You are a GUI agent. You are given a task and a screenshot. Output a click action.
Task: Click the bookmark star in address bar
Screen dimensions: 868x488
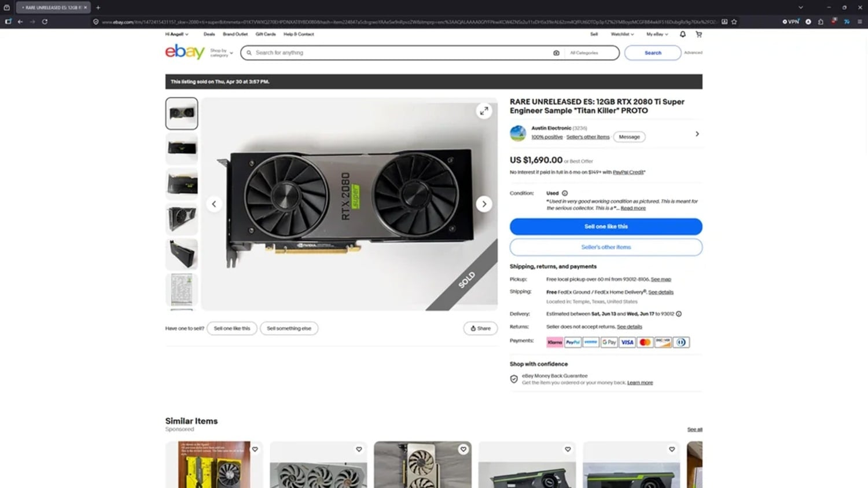point(734,21)
